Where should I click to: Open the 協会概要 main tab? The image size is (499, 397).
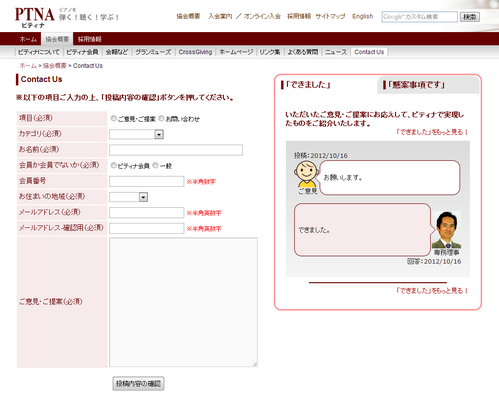click(x=57, y=39)
